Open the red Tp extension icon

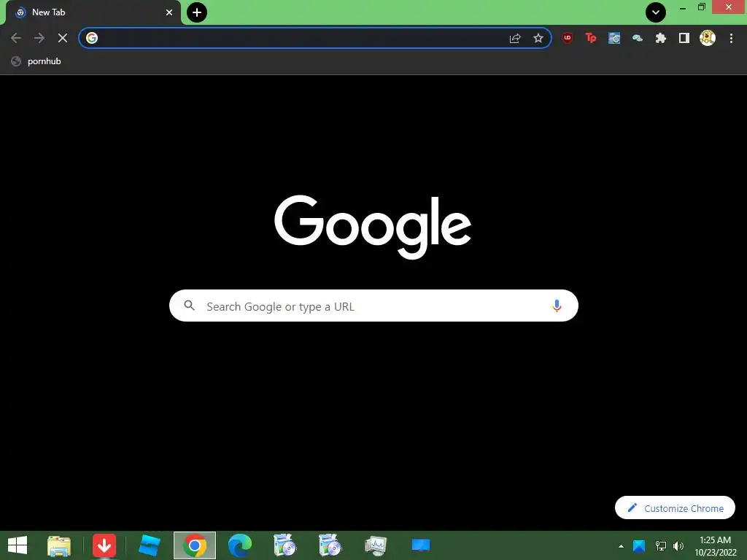tap(591, 38)
